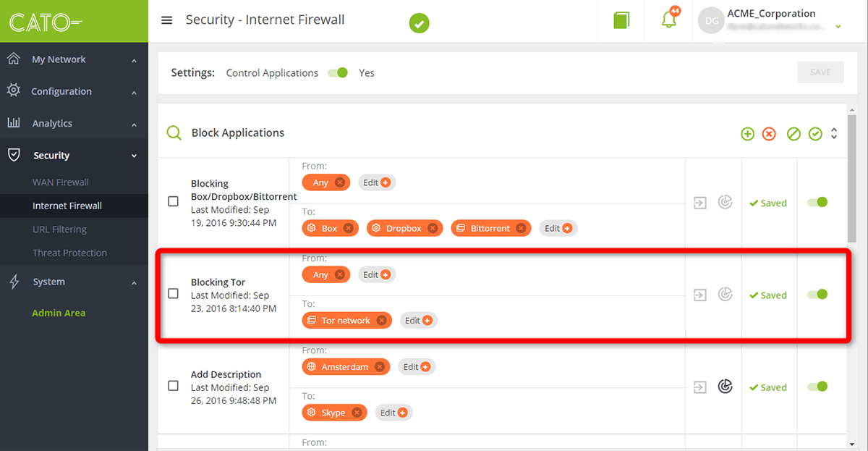Click the dark pie chart icon in Add Description row
868x451 pixels.
725,387
